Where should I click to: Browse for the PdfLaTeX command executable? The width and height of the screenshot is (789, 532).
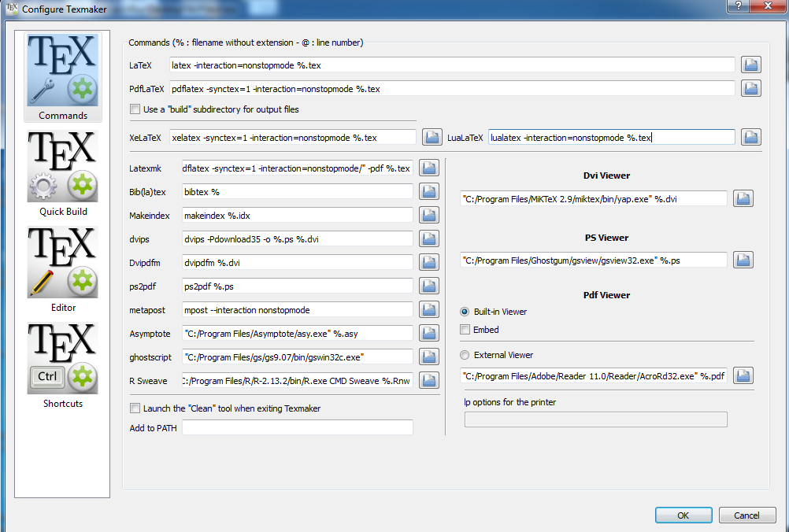click(x=750, y=88)
